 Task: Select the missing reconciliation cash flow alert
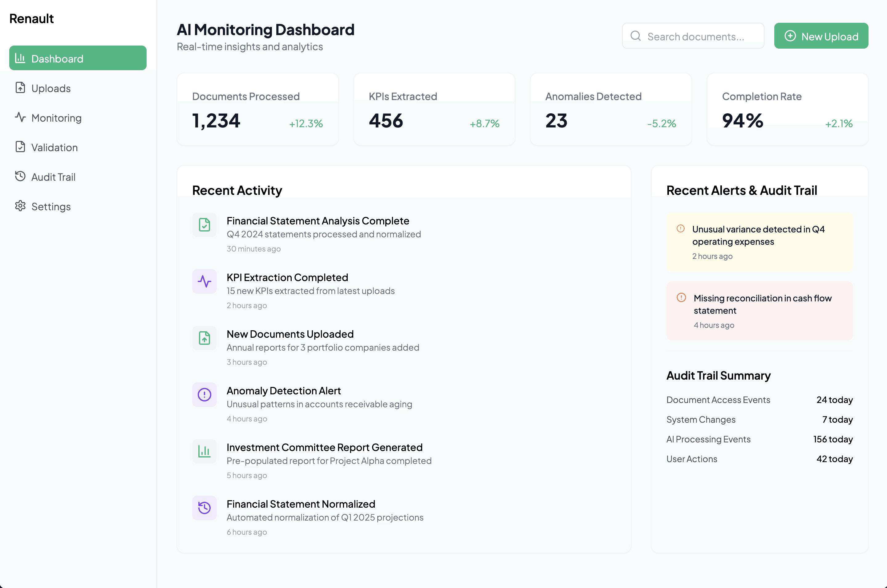click(760, 311)
